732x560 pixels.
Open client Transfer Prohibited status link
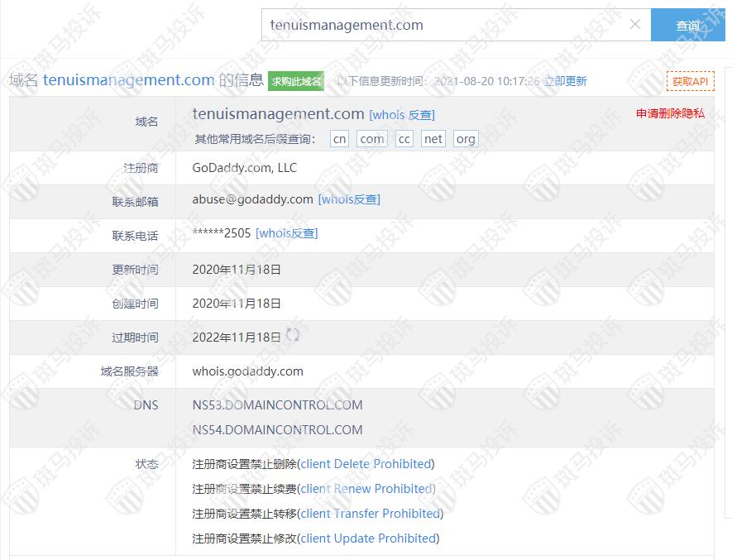coord(370,514)
